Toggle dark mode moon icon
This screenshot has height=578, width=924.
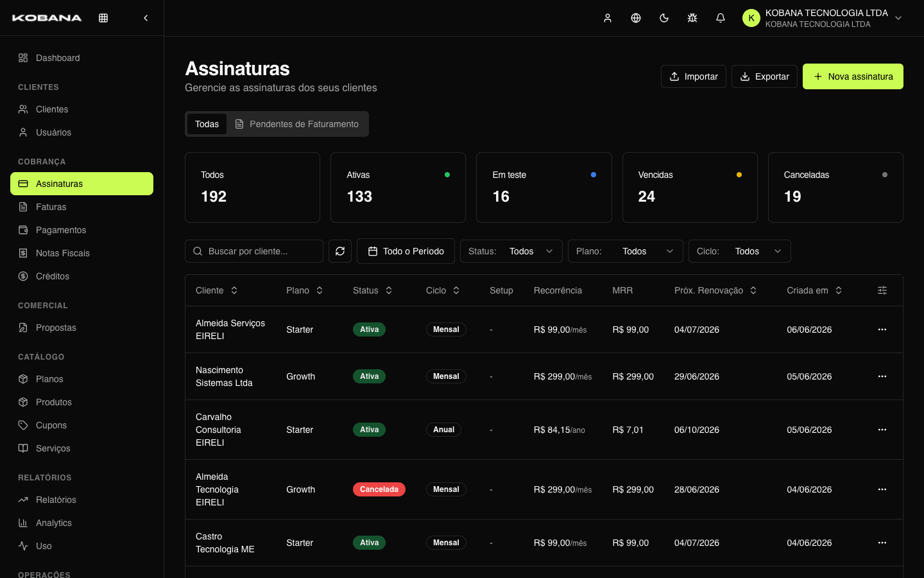click(x=664, y=18)
